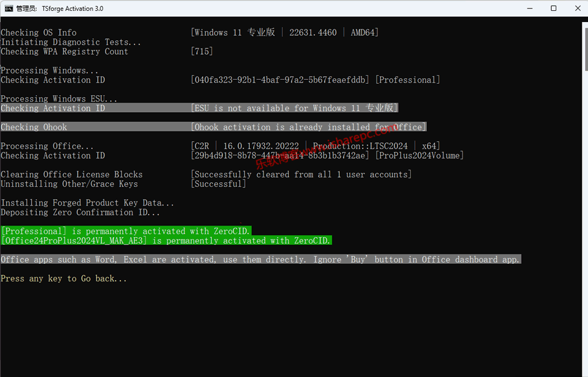Click 'Production::LTSC2024' channel text

[x=360, y=146]
